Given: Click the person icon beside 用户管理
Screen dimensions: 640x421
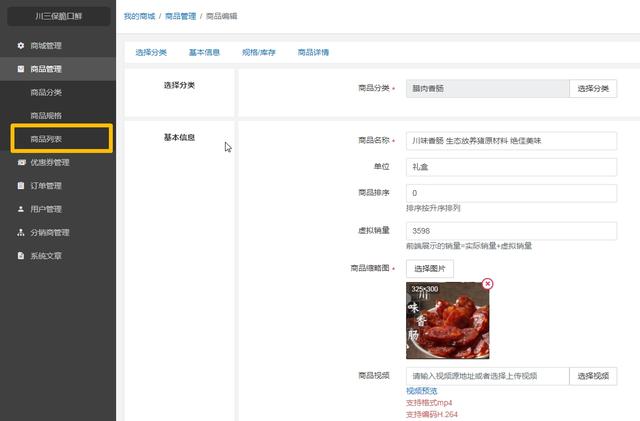Looking at the screenshot, I should (21, 209).
